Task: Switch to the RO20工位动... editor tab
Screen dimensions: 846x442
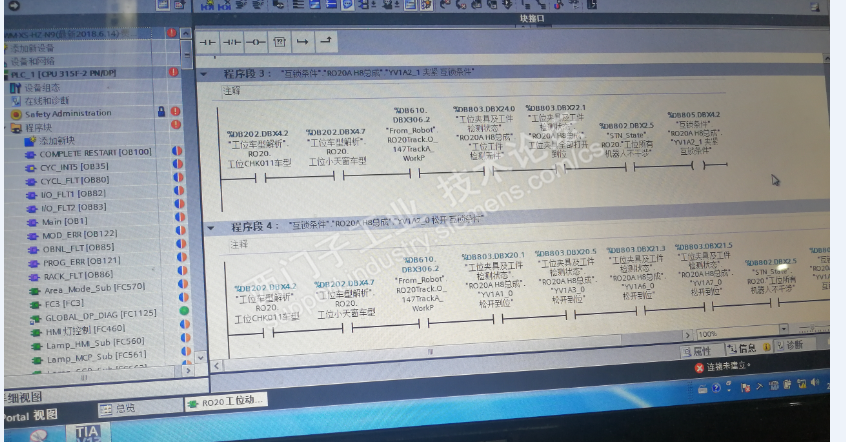Action: [226, 402]
